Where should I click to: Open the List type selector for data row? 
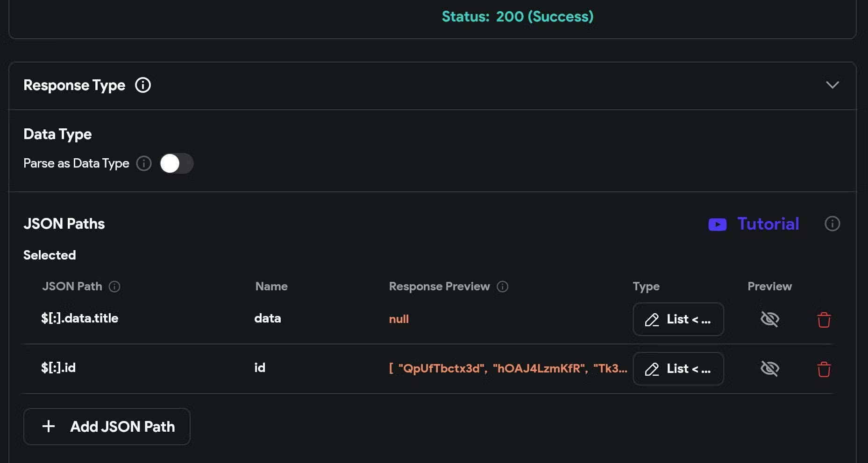pyautogui.click(x=678, y=319)
